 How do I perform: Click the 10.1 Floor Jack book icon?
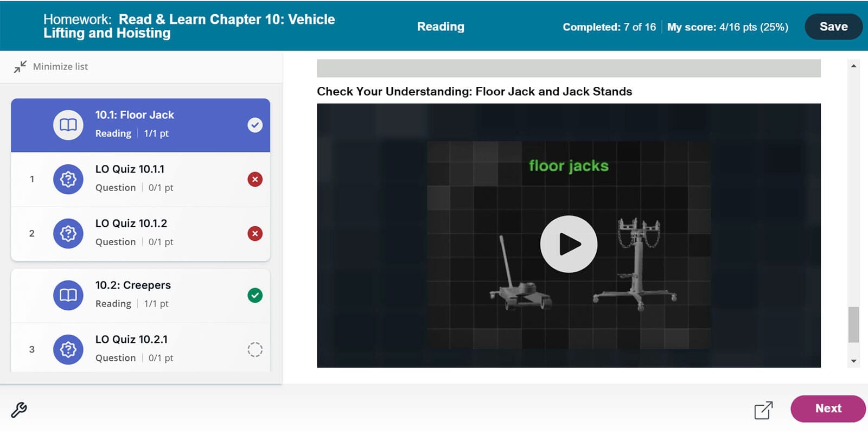[68, 125]
